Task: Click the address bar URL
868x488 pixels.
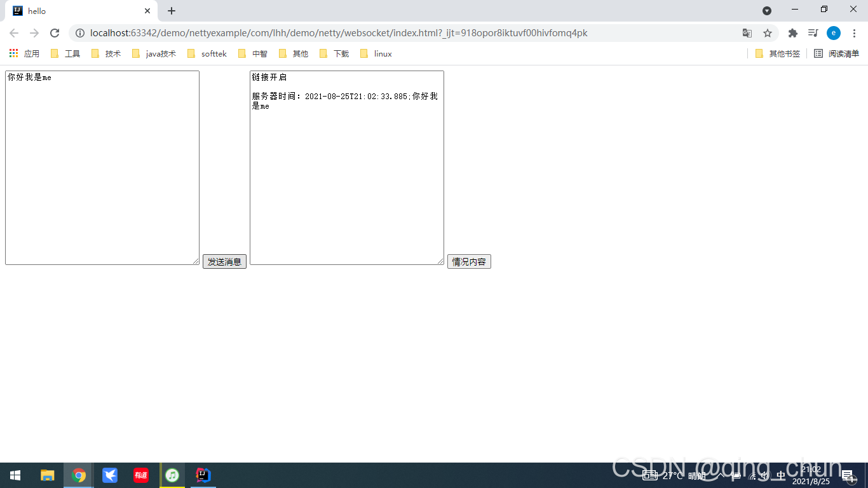Action: pos(339,33)
